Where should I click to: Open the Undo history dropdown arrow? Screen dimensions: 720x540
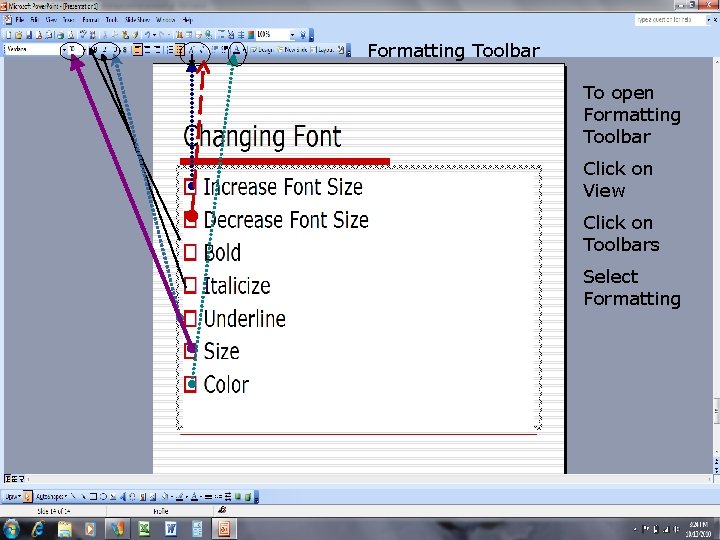(x=154, y=35)
